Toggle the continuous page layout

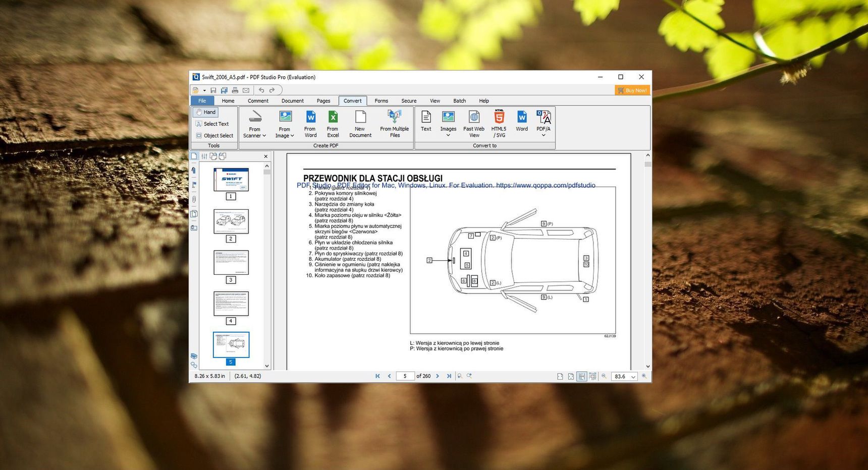coord(582,376)
